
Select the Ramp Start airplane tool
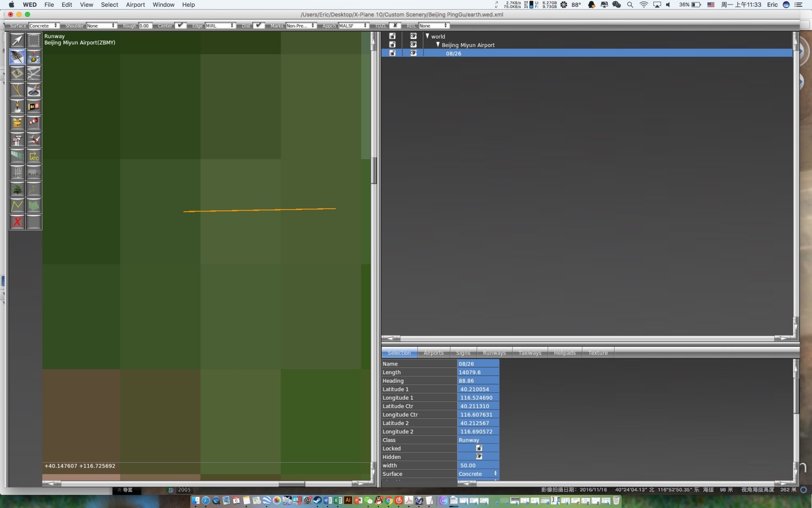tap(34, 140)
